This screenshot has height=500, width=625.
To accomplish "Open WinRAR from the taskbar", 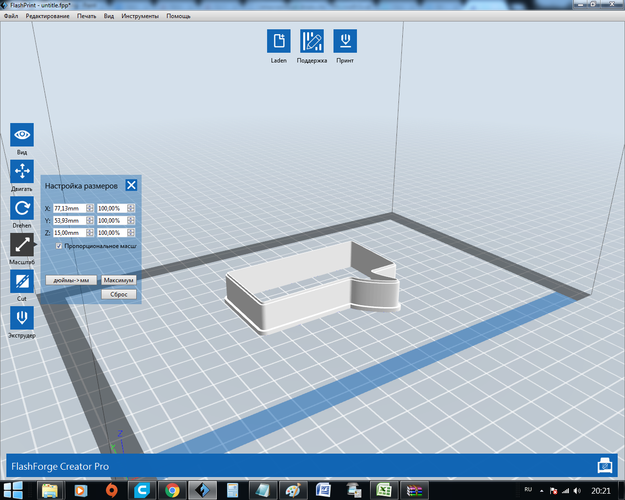I will pos(414,490).
